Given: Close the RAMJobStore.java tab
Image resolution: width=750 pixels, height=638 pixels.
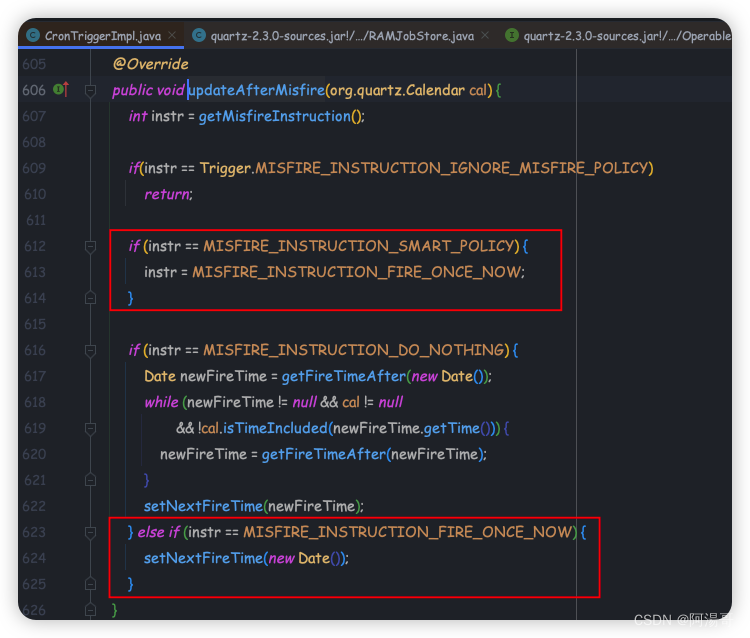Looking at the screenshot, I should [485, 35].
